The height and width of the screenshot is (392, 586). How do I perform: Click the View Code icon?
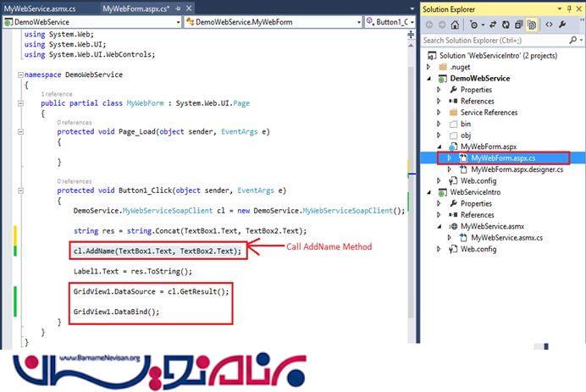(x=548, y=25)
